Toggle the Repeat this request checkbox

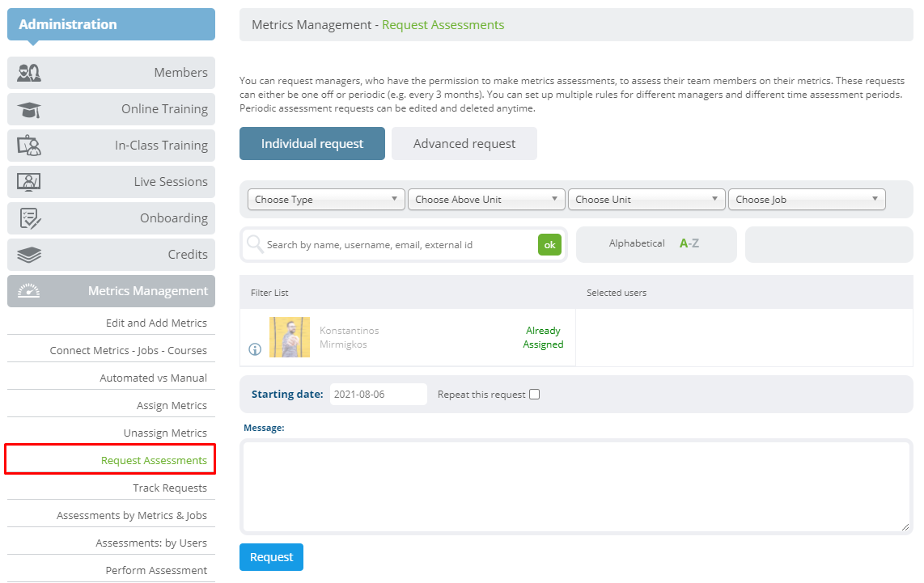535,395
